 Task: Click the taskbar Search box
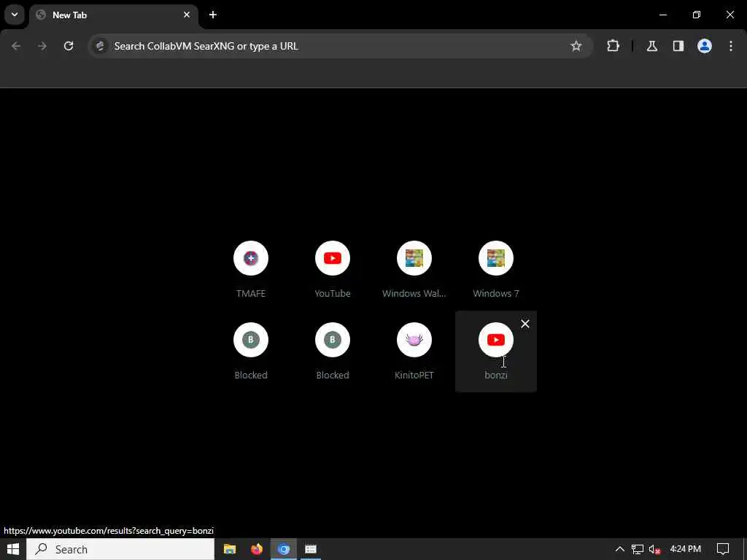point(120,549)
